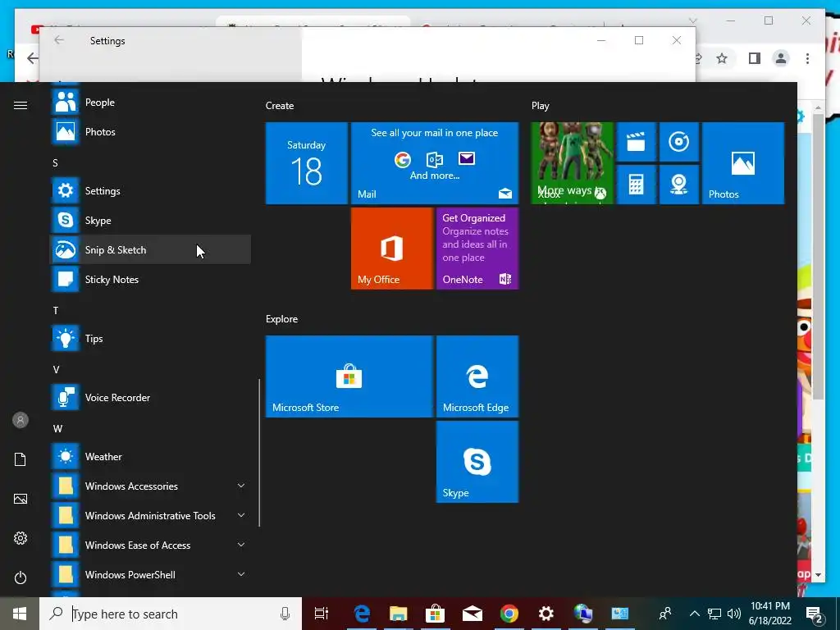The width and height of the screenshot is (840, 630).
Task: Click the microphone icon in the search box
Action: coord(285,614)
